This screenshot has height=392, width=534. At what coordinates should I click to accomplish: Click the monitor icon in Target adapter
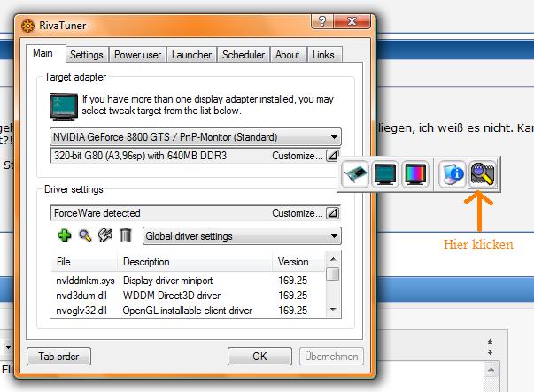[64, 107]
